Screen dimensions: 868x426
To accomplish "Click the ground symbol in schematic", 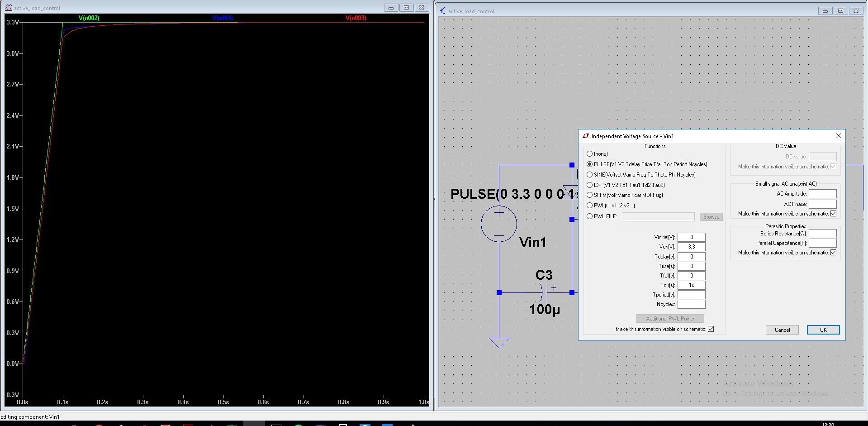I will coord(499,343).
